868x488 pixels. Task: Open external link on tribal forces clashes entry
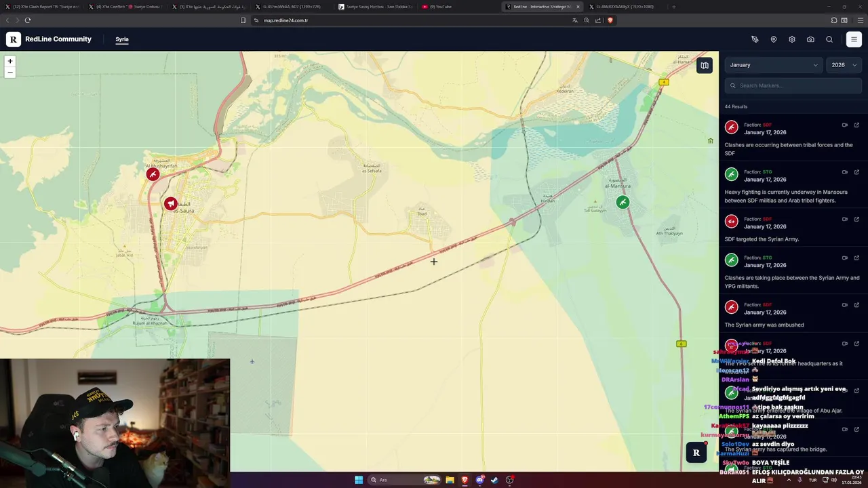coord(856,125)
